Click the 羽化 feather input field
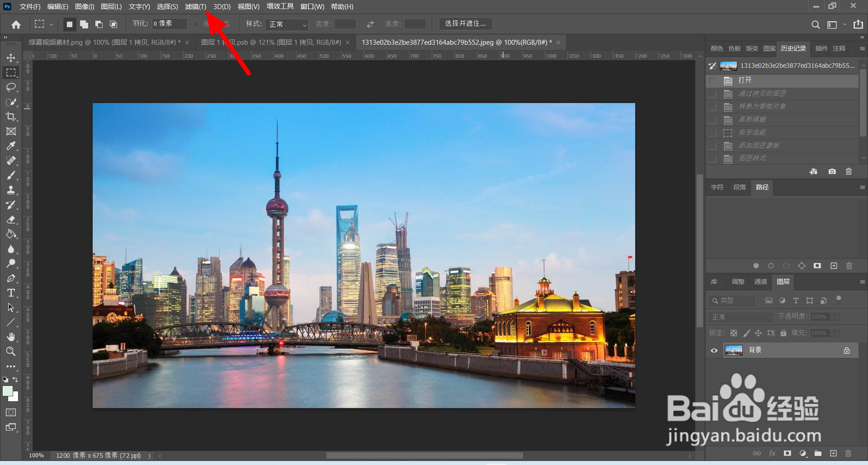This screenshot has height=465, width=868. click(x=170, y=23)
